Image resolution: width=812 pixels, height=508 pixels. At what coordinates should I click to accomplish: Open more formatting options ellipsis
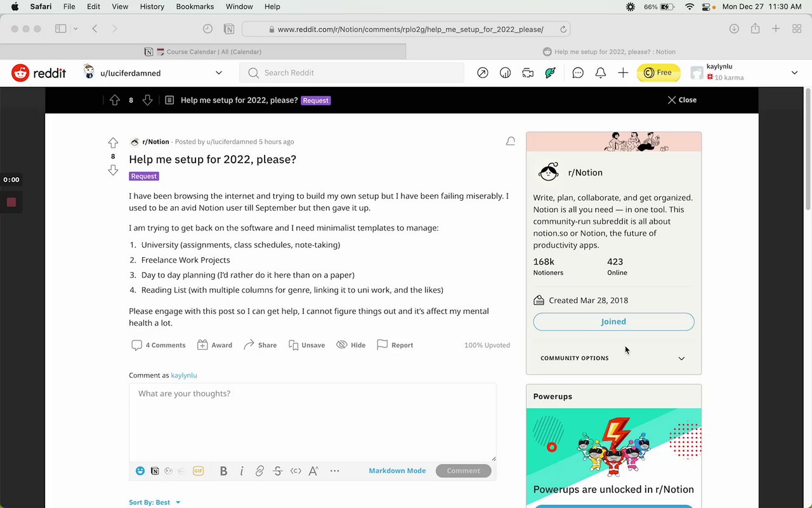(x=335, y=471)
